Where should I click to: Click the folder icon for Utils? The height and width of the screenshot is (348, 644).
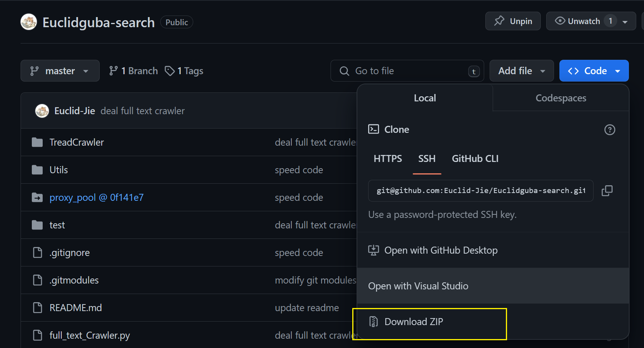pyautogui.click(x=37, y=170)
